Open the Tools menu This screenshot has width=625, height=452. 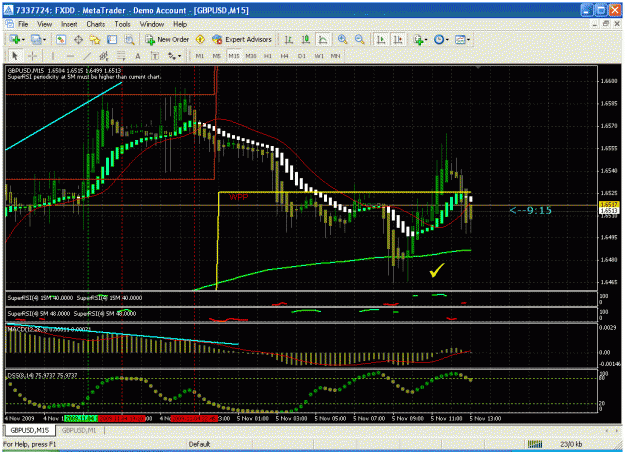[122, 24]
